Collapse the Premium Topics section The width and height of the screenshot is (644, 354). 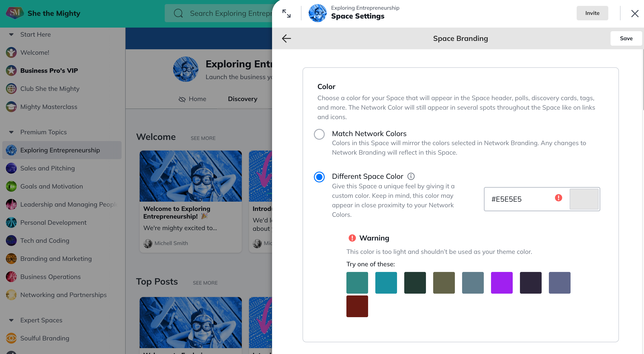pos(11,132)
